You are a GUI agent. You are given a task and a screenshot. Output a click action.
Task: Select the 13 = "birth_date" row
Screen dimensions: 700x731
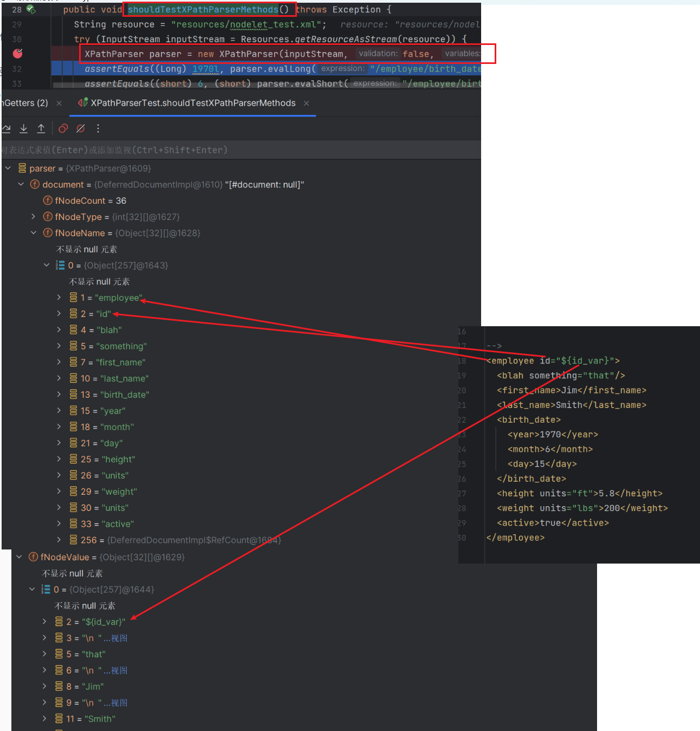[x=115, y=394]
